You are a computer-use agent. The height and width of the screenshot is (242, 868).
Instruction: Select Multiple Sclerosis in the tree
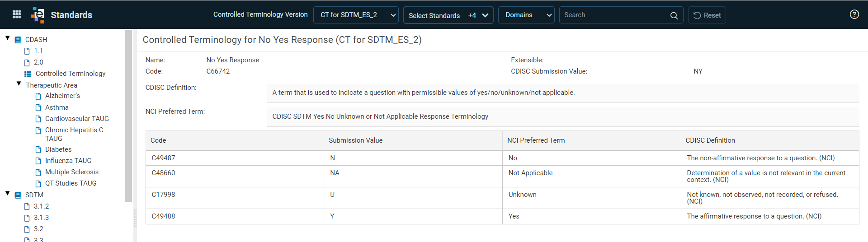(x=72, y=172)
